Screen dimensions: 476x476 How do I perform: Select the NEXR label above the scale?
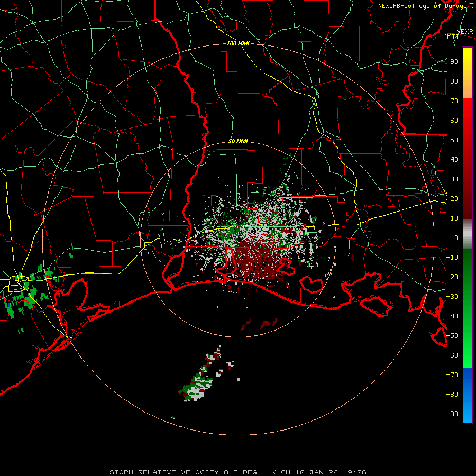pyautogui.click(x=464, y=32)
